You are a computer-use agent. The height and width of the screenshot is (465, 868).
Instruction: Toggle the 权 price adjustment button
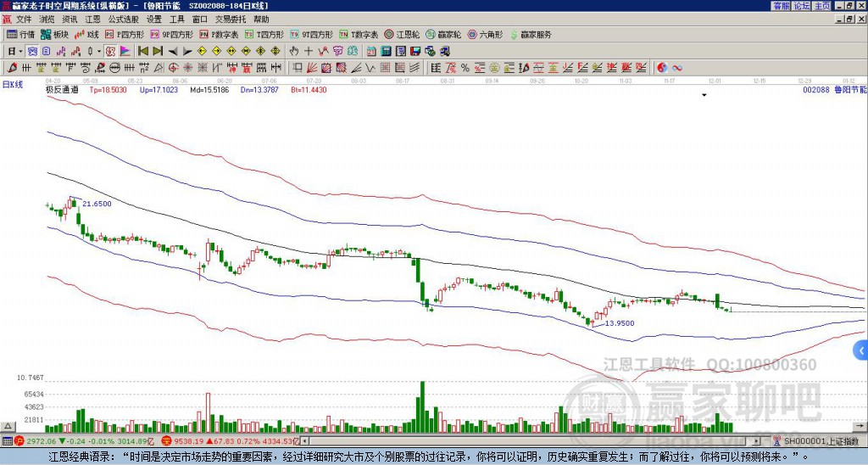click(110, 52)
